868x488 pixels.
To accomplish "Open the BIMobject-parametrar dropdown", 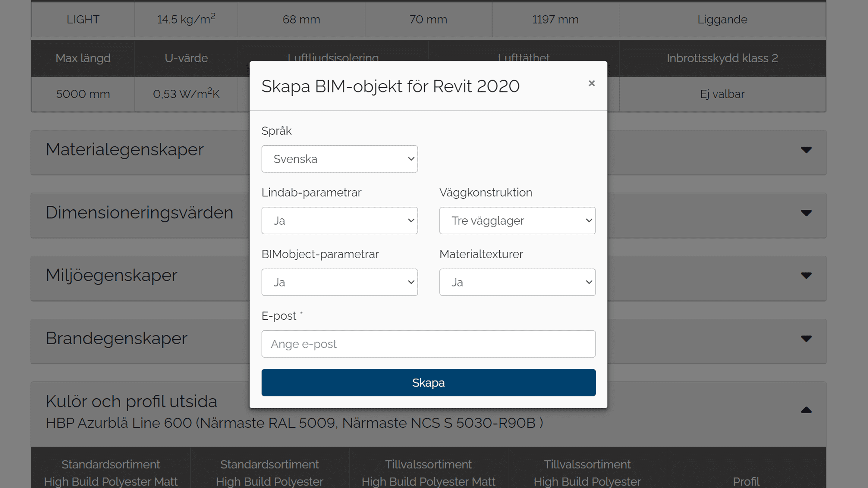I will pos(339,282).
